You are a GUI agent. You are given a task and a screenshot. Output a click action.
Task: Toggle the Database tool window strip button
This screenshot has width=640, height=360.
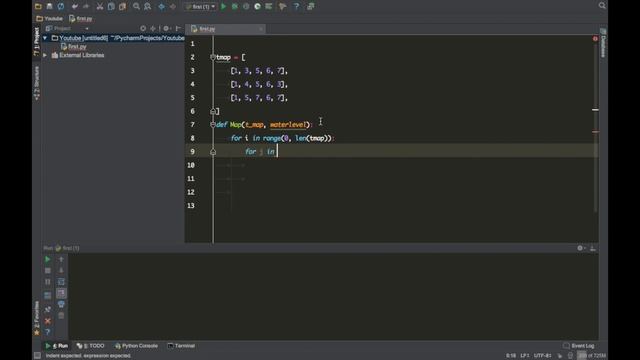[x=603, y=43]
